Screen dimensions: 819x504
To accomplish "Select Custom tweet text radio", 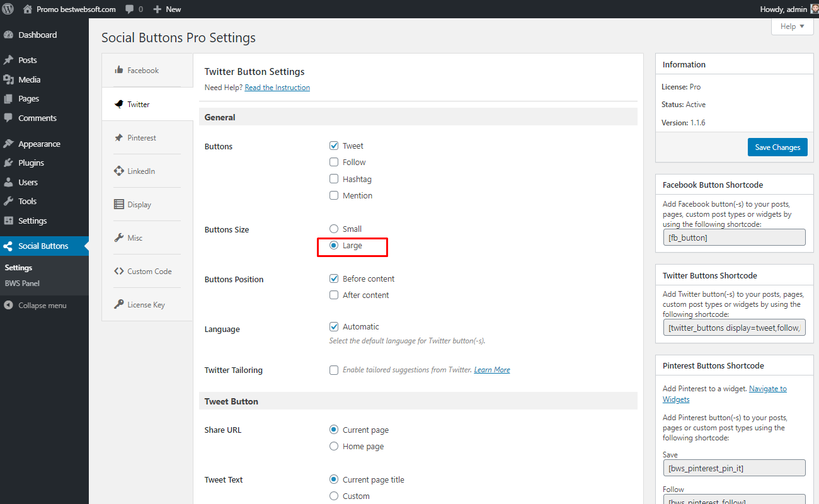I will point(334,496).
